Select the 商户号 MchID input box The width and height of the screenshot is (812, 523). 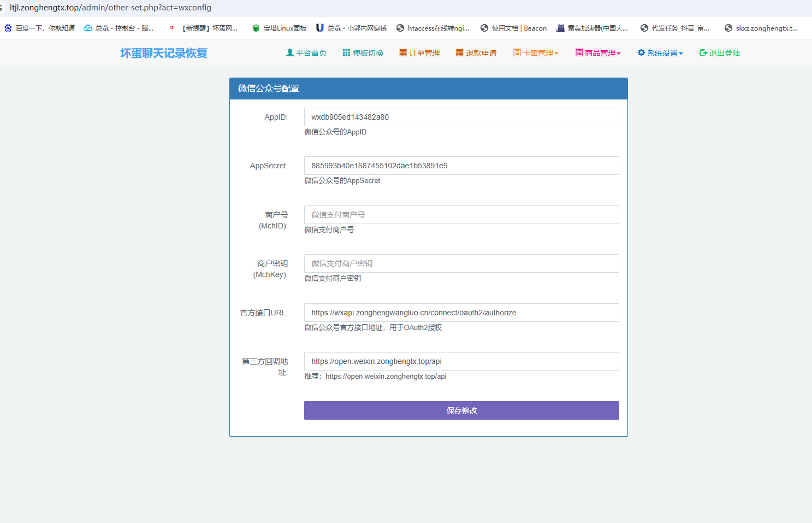[x=461, y=215]
